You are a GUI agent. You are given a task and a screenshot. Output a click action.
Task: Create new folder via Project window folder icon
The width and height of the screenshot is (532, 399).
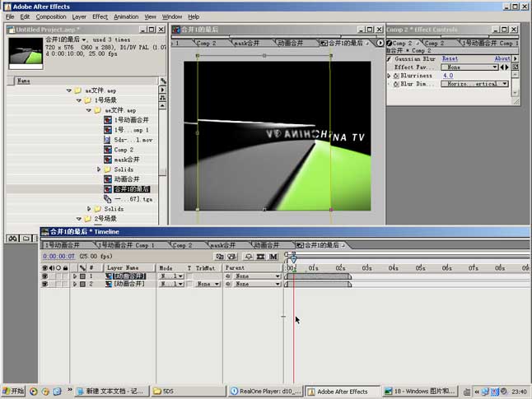click(26, 239)
